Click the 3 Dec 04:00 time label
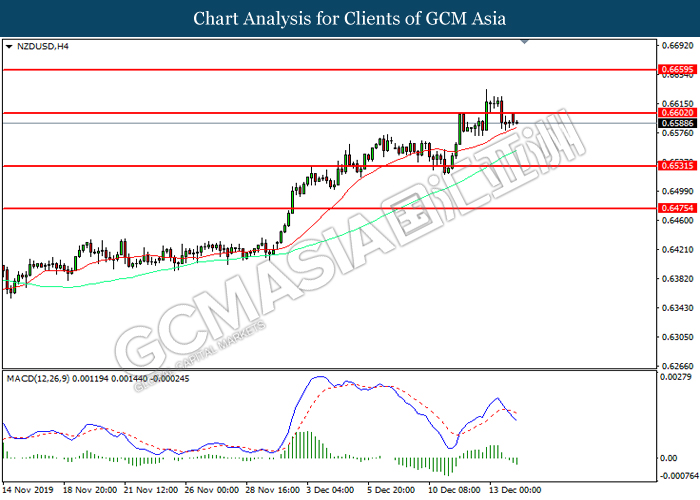 click(x=330, y=490)
